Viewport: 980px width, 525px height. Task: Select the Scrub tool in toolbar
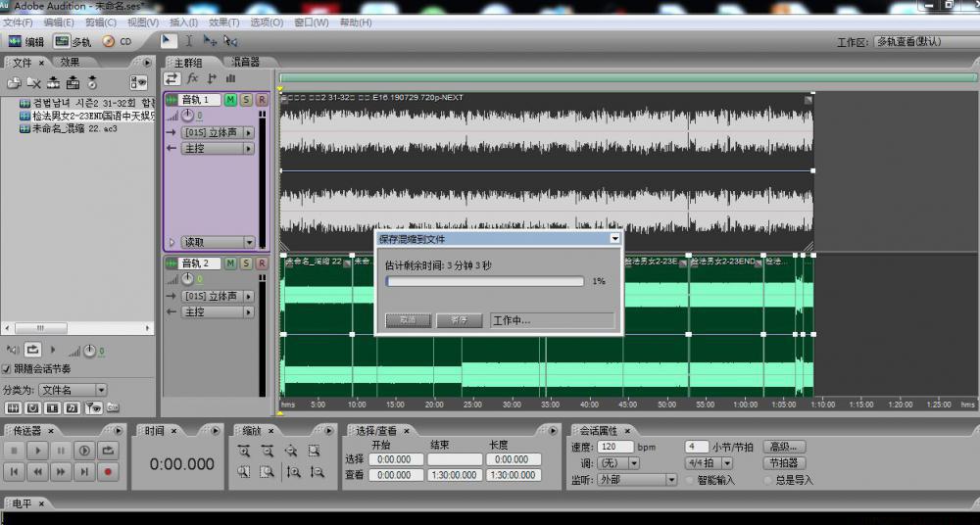coord(230,41)
